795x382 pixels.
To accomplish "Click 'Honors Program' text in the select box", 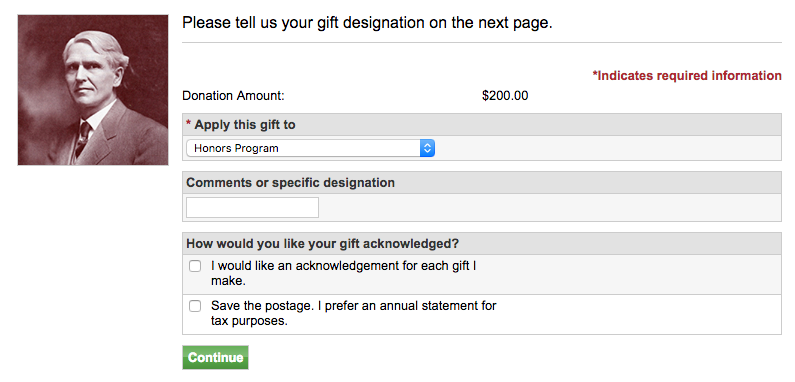I will [x=236, y=148].
